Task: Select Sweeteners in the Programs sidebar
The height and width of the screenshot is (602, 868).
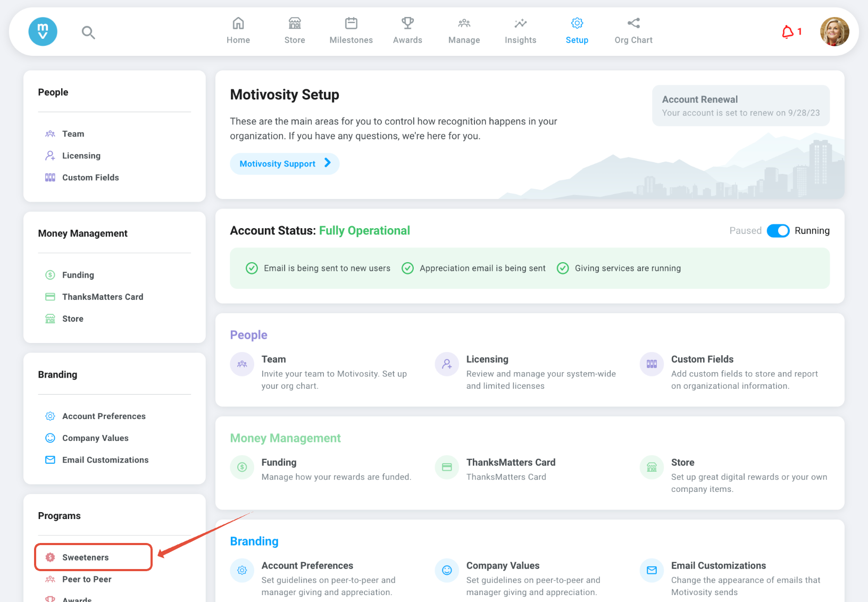Action: click(85, 557)
